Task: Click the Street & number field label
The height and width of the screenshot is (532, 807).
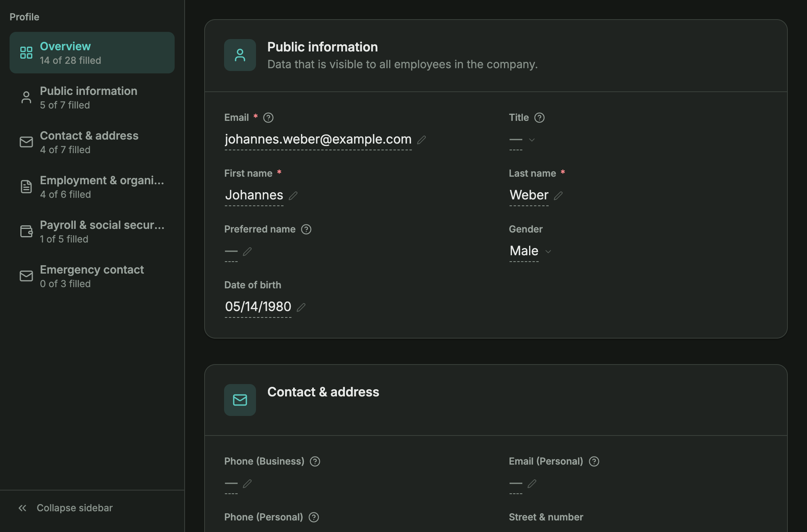Action: pyautogui.click(x=546, y=517)
